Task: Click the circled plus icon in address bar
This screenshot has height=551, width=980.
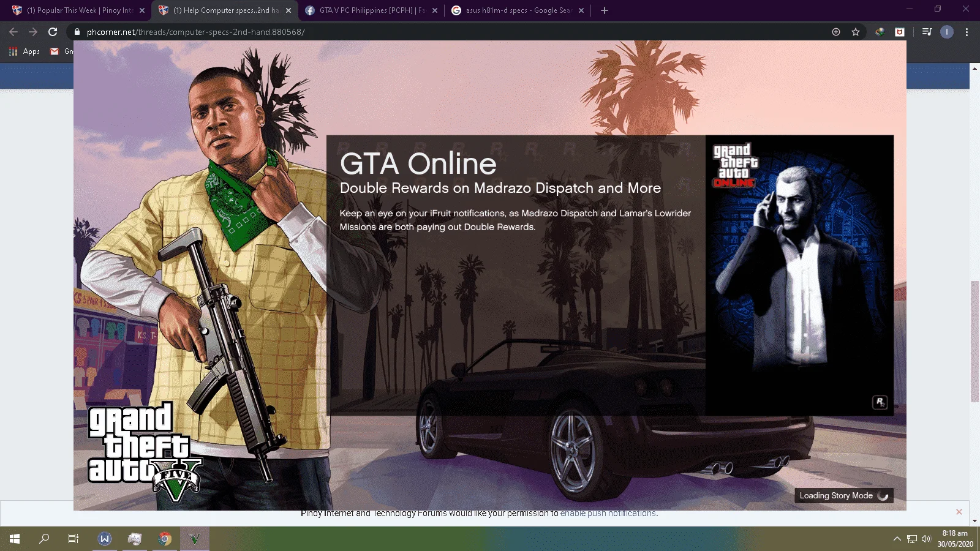Action: 836,32
